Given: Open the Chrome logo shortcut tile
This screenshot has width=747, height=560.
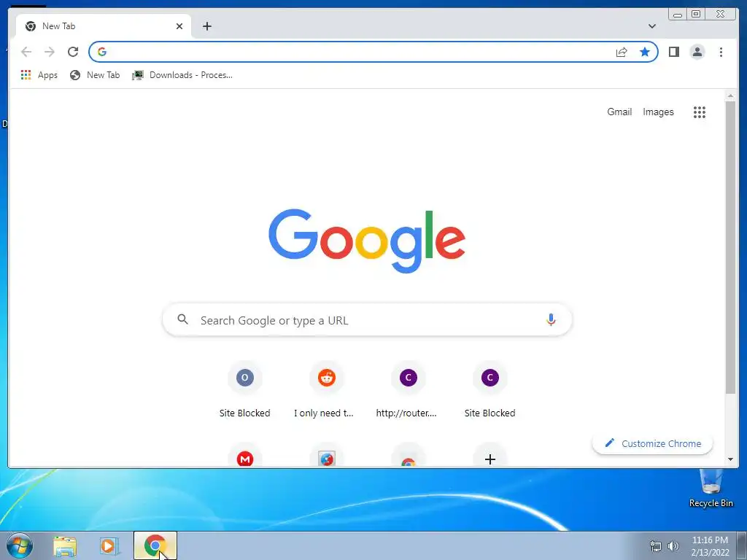Looking at the screenshot, I should click(409, 459).
